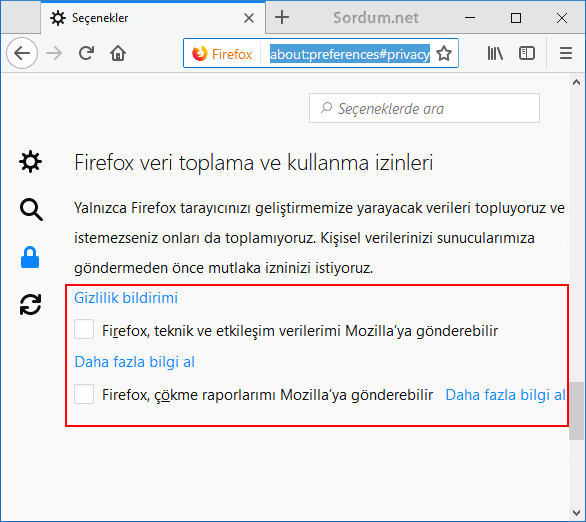Click heading Firefox veri toplama ve kullanma izinleri
This screenshot has height=522, width=586.
point(253,162)
